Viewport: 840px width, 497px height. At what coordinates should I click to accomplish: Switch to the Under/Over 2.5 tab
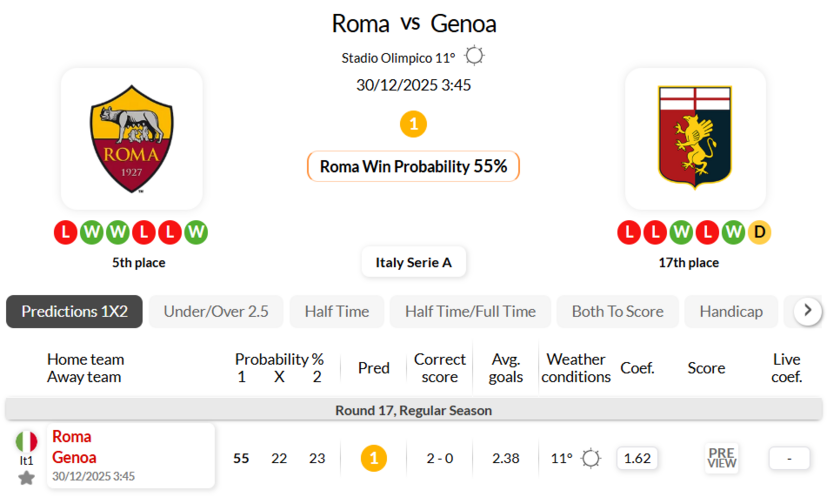point(216,311)
